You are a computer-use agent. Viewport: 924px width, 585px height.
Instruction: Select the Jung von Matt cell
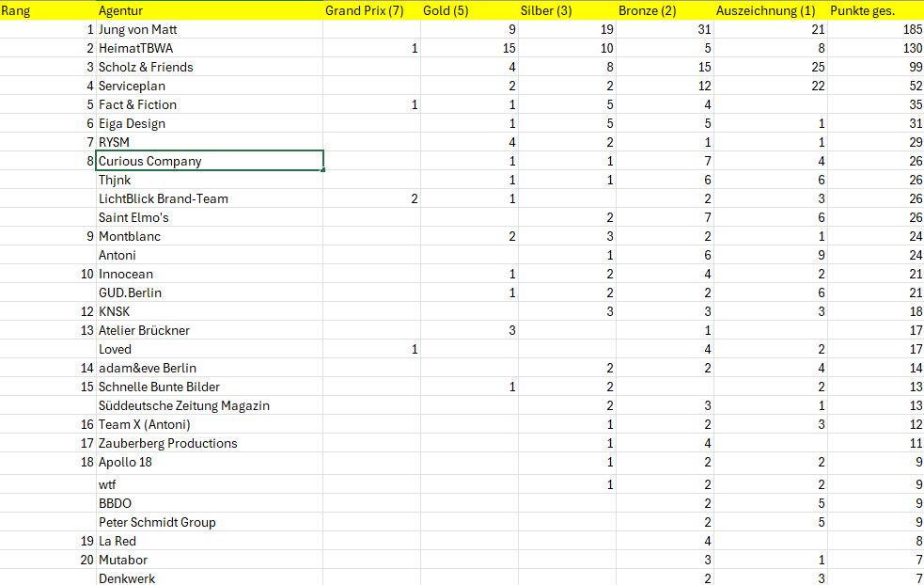210,29
